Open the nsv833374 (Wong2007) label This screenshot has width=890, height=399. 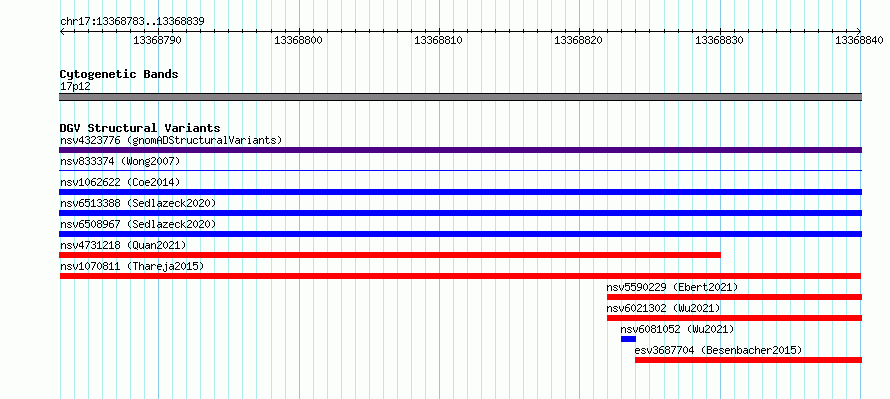[x=120, y=161]
